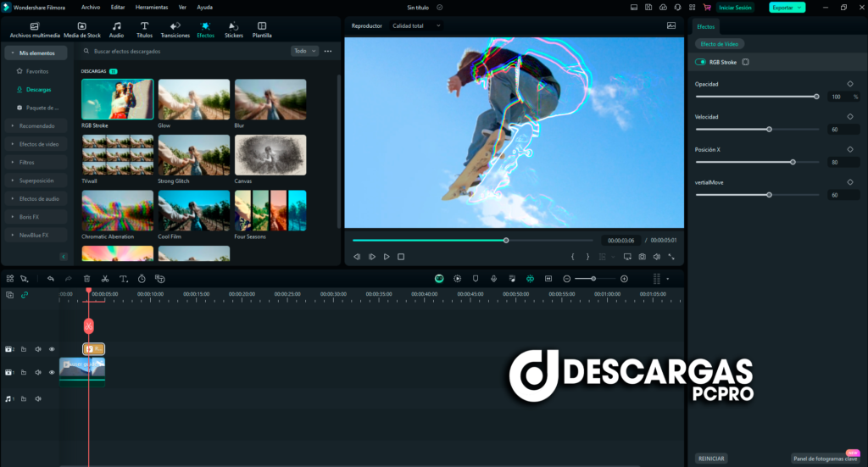This screenshot has height=467, width=868.
Task: Click the voiceover microphone icon
Action: (x=493, y=278)
